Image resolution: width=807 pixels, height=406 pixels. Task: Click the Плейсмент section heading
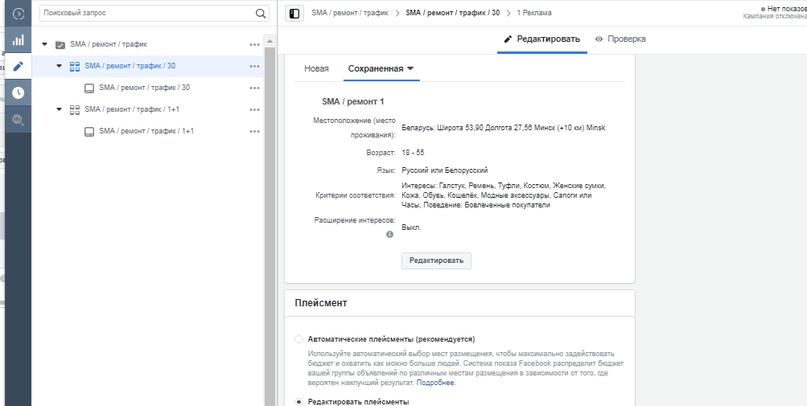pos(321,303)
